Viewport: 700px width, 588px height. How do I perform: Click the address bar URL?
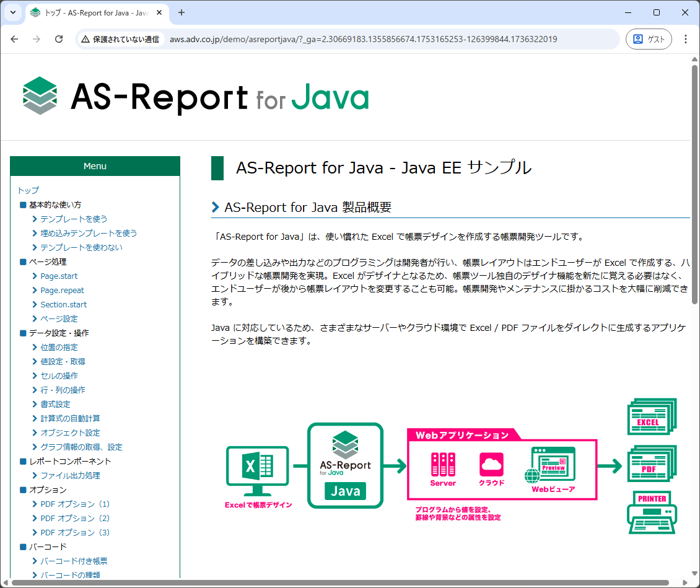coord(363,39)
